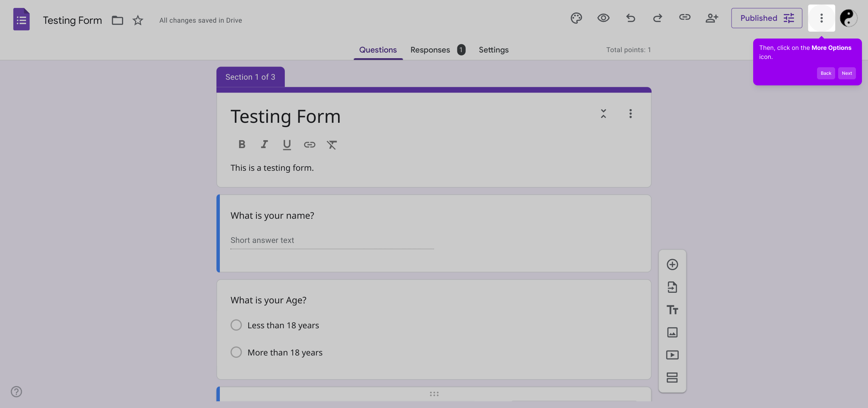
Task: Open section one's three-dot menu
Action: [x=630, y=114]
